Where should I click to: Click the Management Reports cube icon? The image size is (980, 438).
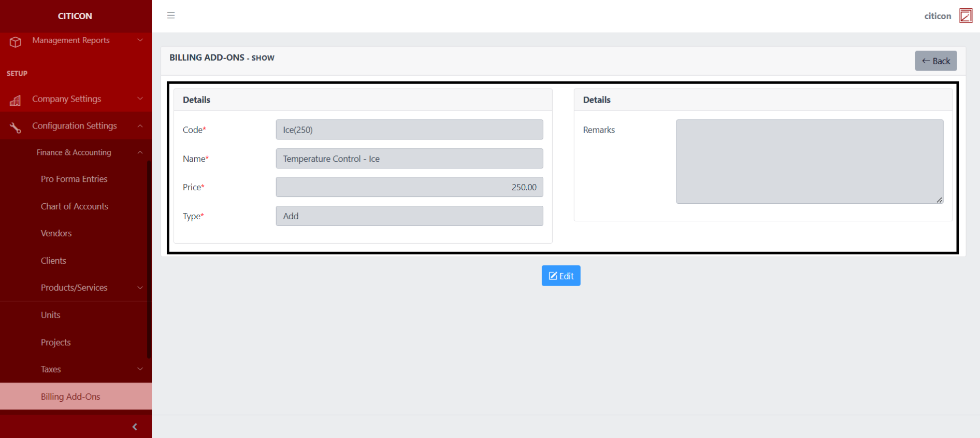coord(16,41)
